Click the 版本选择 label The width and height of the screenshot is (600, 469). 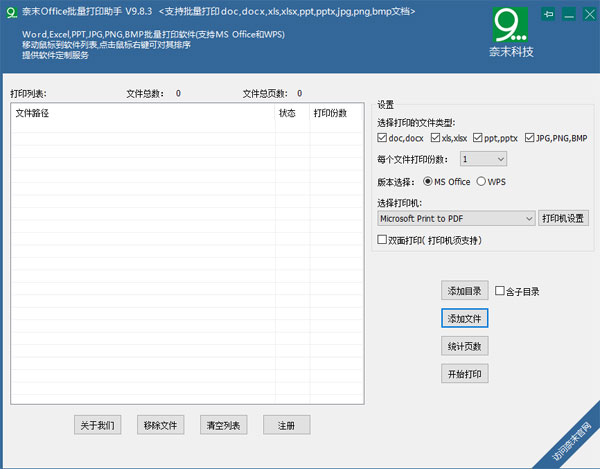click(396, 182)
